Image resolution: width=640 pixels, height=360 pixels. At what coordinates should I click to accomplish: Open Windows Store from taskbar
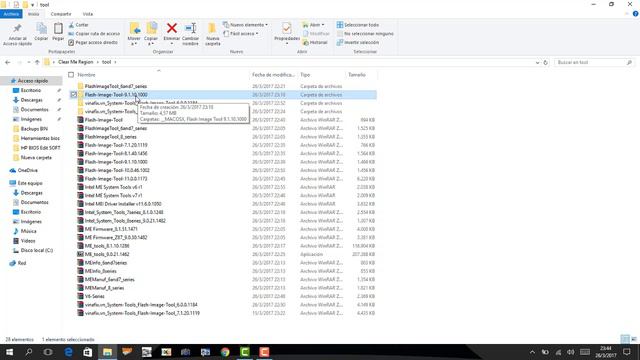(x=87, y=352)
